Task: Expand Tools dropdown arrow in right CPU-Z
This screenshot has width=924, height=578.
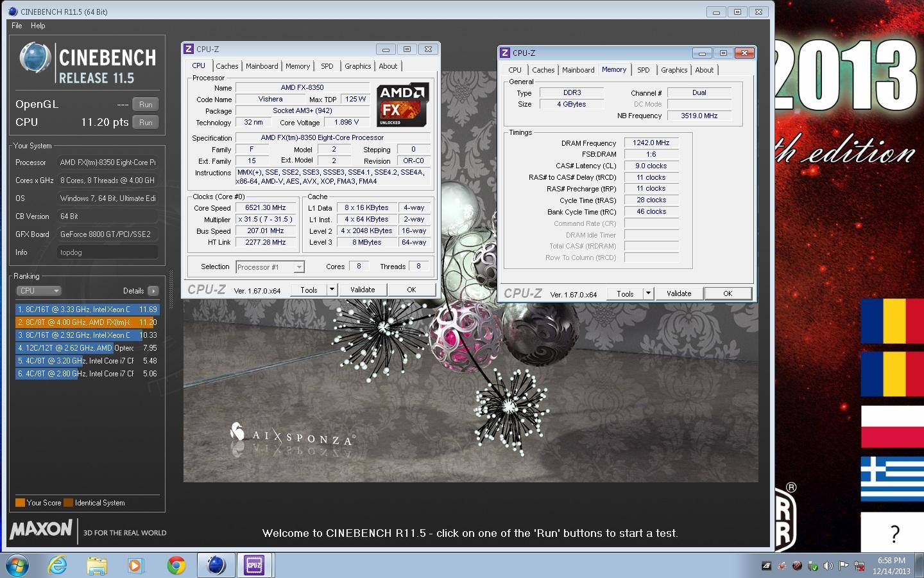Action: click(x=648, y=293)
